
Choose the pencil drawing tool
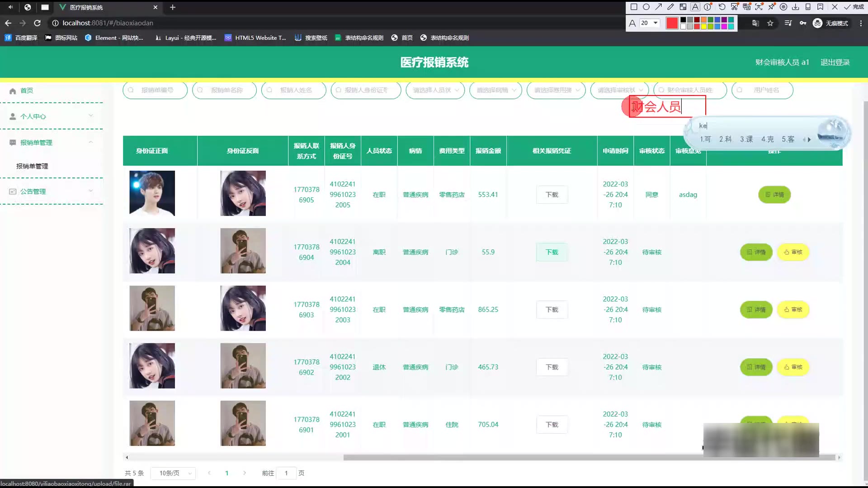click(670, 7)
